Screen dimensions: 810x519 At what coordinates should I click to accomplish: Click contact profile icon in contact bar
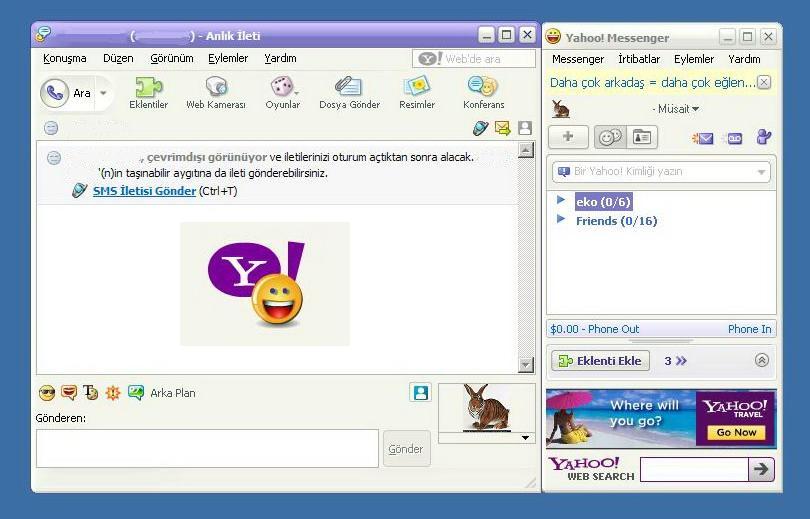point(525,128)
